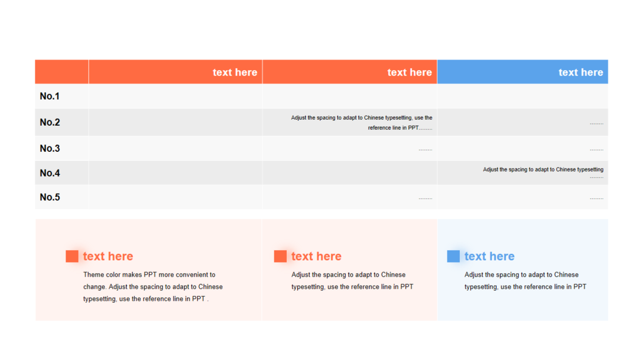Click the description paragraph in the middle card

(352, 281)
